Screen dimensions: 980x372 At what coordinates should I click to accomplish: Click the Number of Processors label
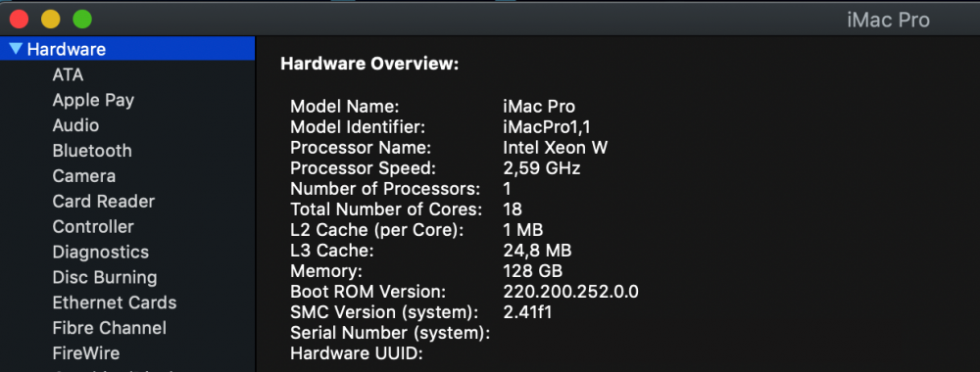(x=385, y=189)
